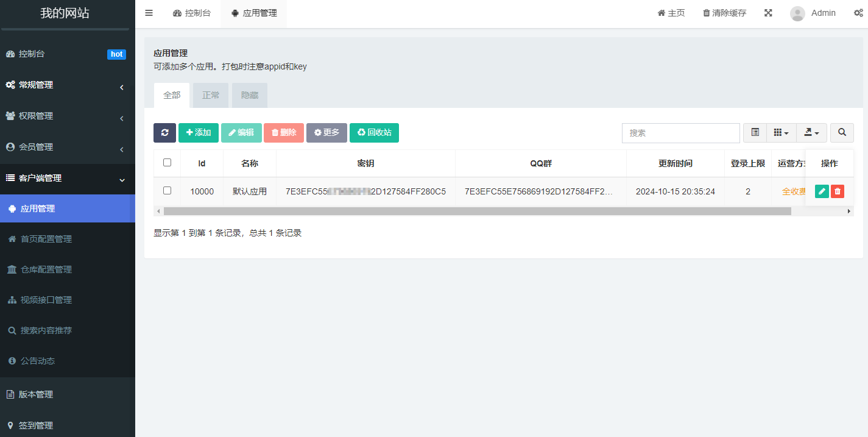This screenshot has width=868, height=437.
Task: Toggle the select-all checkbox in table header
Action: tap(166, 163)
